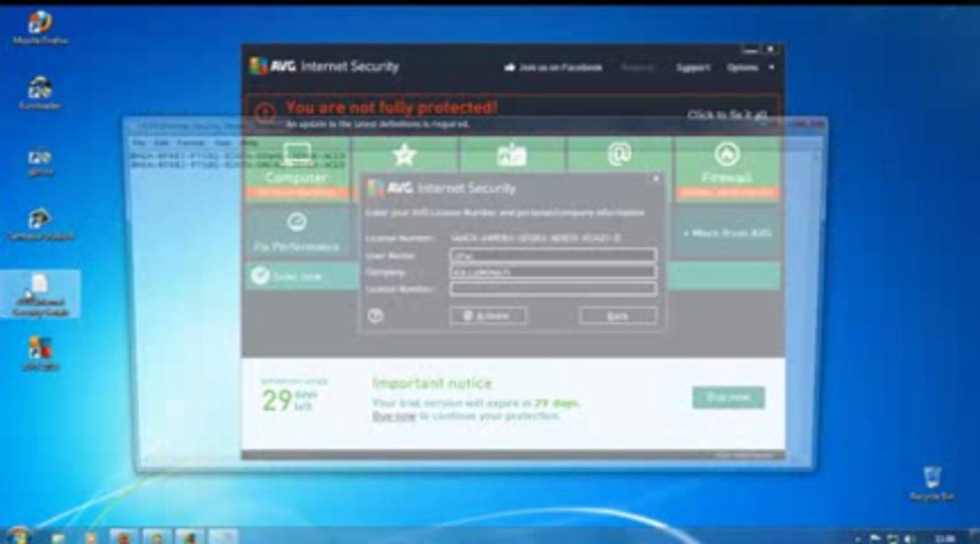Click 'Click to fix it all' link
Screen dimensions: 980x544
(x=726, y=115)
